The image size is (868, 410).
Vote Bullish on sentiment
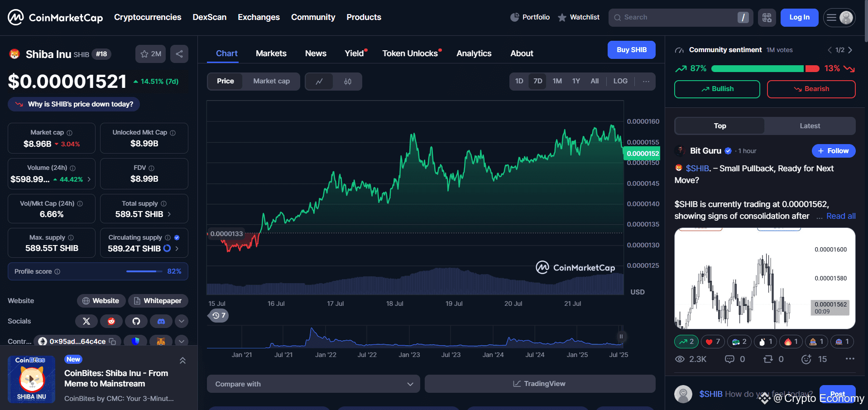pyautogui.click(x=717, y=89)
